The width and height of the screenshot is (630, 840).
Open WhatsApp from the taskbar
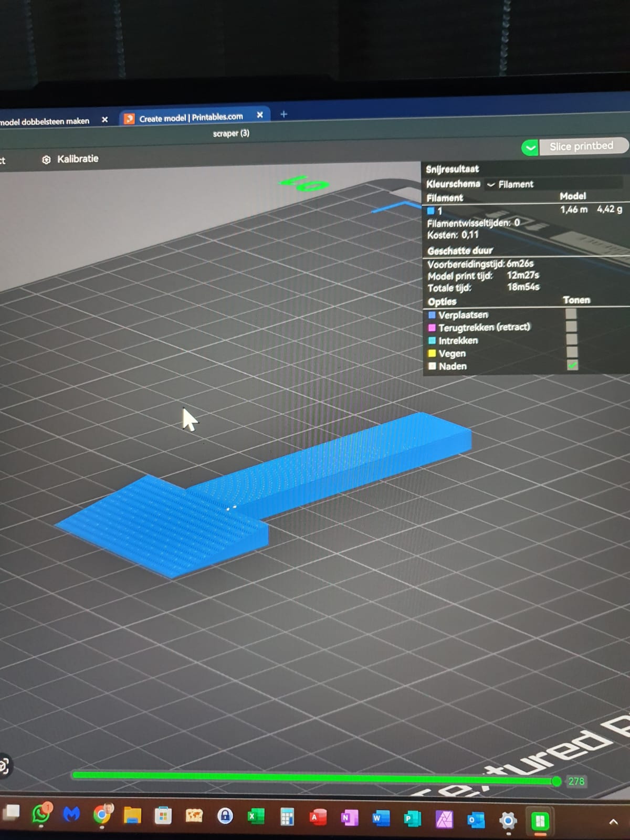(41, 814)
